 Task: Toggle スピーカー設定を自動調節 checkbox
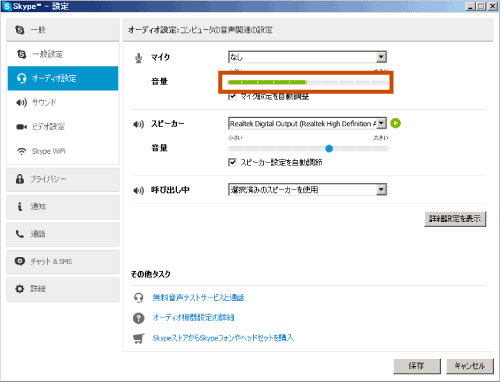(x=232, y=162)
